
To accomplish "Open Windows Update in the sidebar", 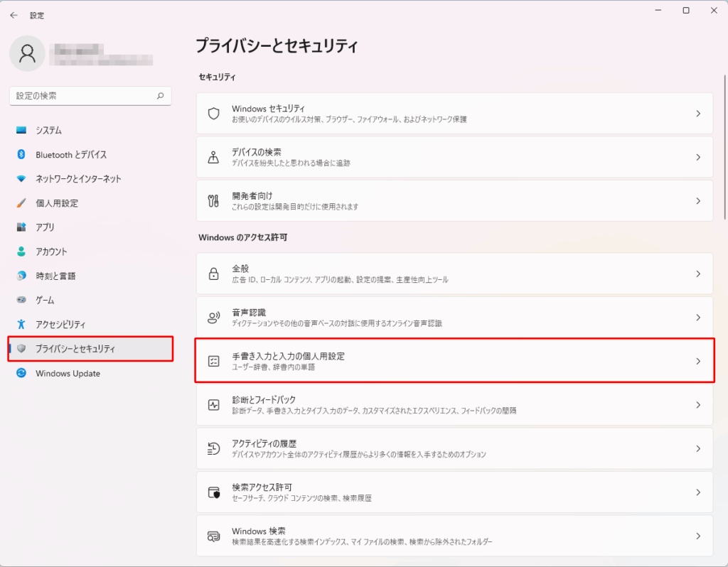I will coord(90,373).
